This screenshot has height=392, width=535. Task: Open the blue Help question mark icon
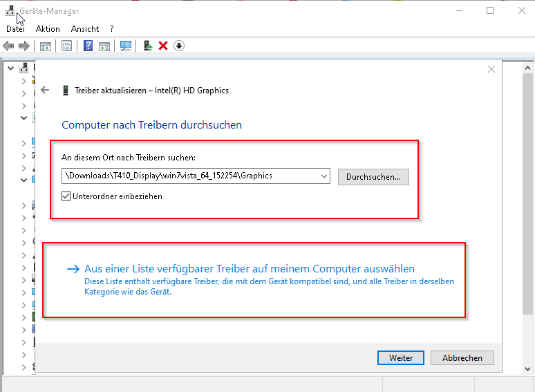[x=88, y=46]
